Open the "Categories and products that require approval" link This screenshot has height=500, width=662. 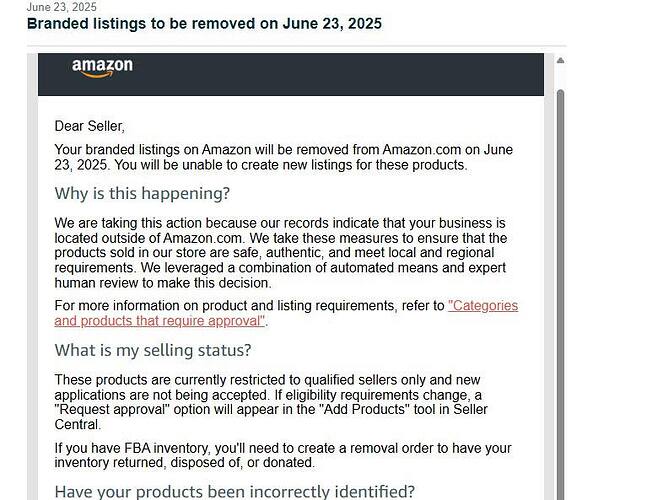[x=286, y=313]
